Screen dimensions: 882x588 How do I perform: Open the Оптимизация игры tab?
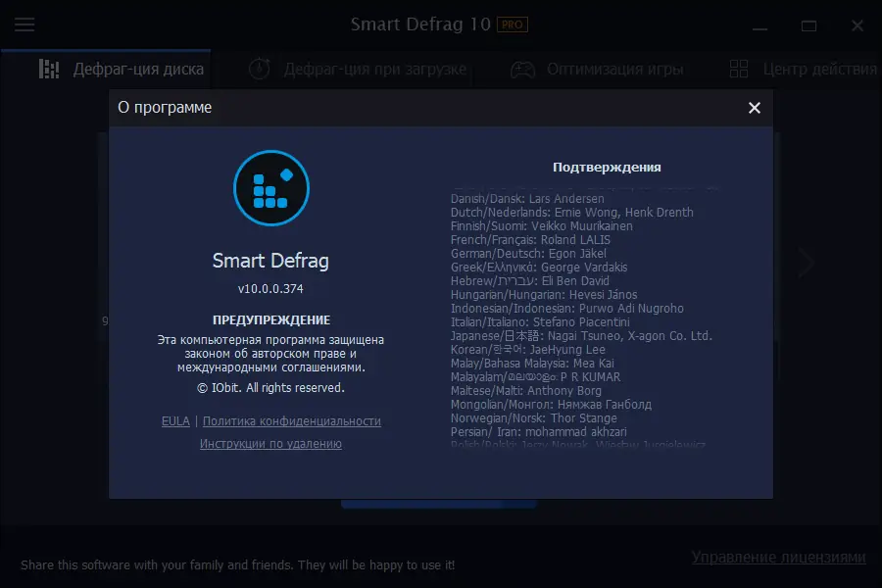(597, 70)
